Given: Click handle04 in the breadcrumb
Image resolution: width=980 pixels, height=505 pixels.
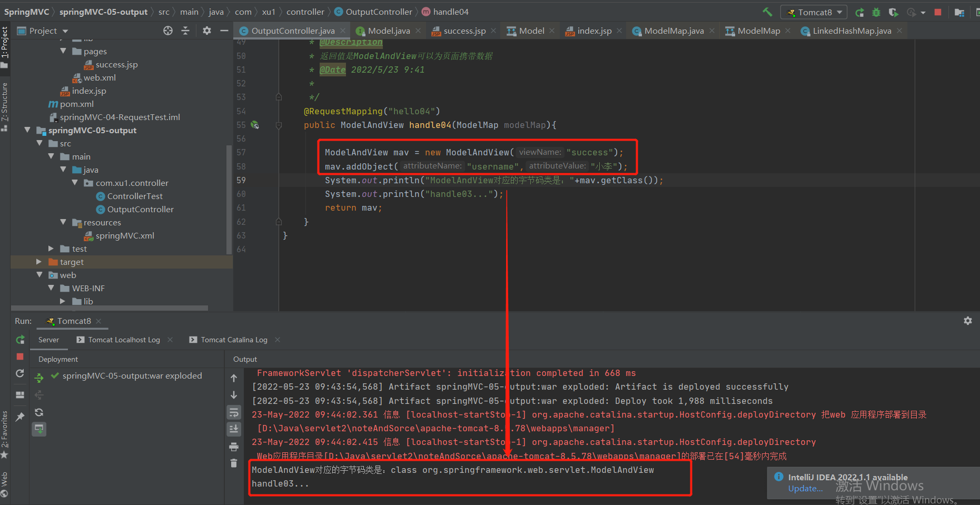Looking at the screenshot, I should click(x=451, y=12).
